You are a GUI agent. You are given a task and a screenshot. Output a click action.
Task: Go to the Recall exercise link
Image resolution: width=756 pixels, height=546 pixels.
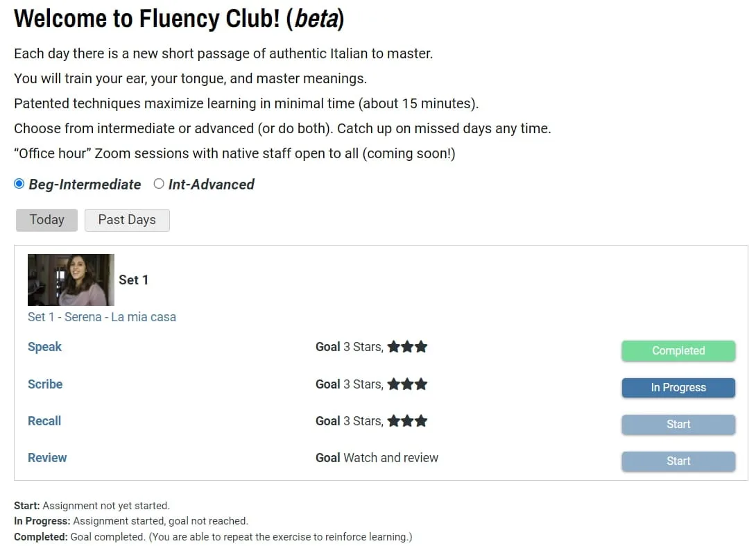[44, 421]
